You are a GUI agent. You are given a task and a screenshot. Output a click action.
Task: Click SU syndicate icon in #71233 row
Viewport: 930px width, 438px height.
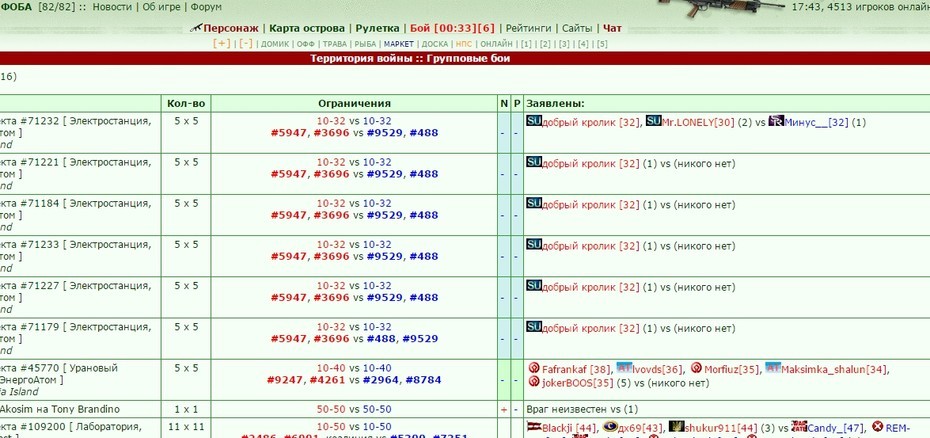[x=534, y=245]
